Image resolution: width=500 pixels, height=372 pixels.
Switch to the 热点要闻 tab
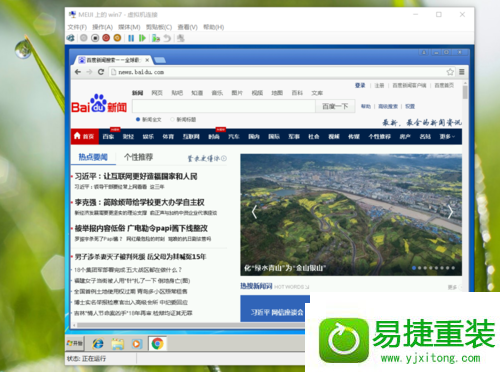tap(93, 157)
